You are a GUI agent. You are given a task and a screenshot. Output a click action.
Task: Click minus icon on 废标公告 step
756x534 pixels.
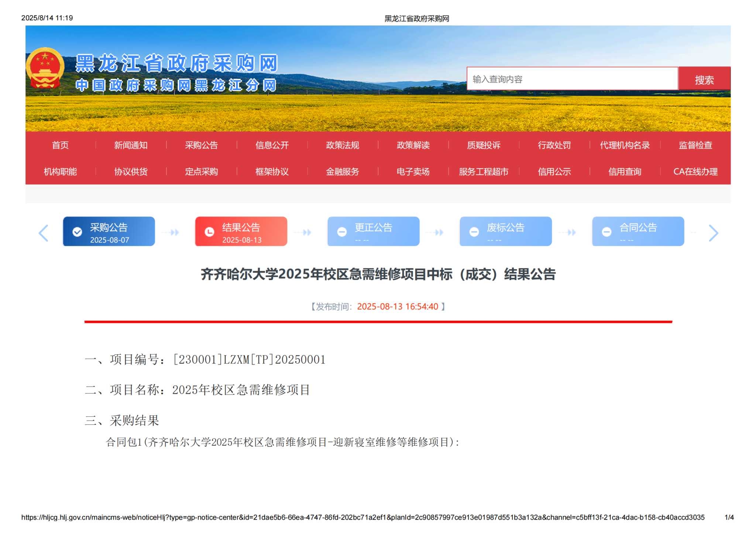[474, 232]
